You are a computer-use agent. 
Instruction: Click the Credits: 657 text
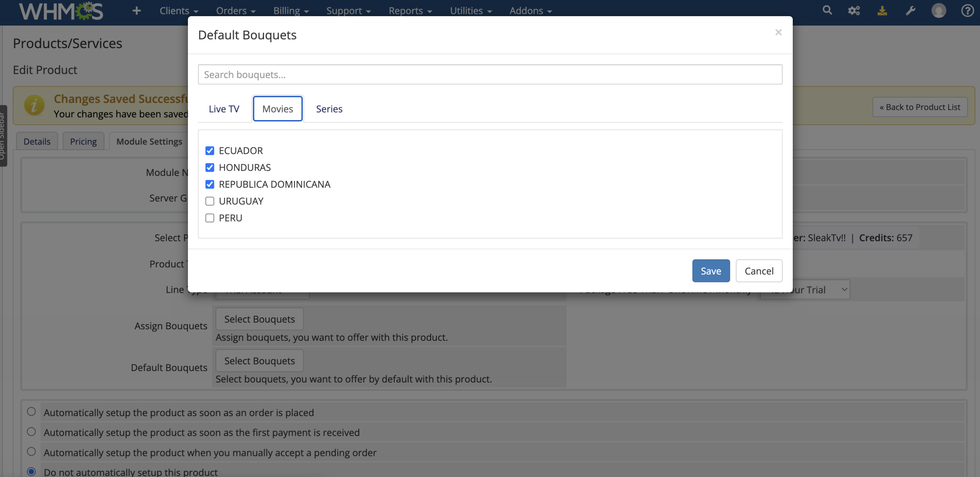pyautogui.click(x=886, y=238)
